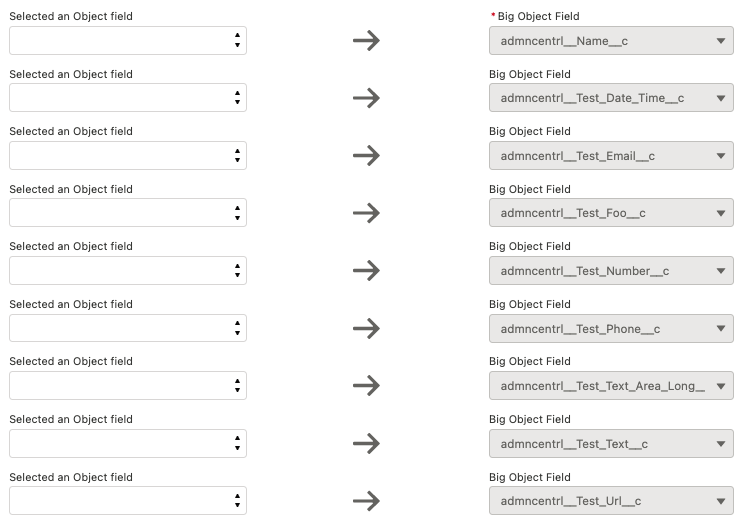Screen dimensions: 747x527
Task: Open object field selector mapped to Test_Url
Action: 128,501
